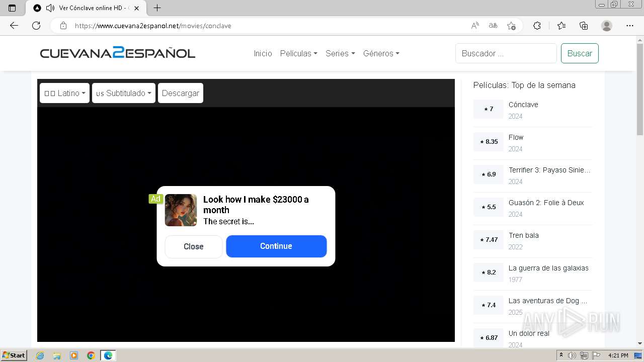Close the Ver Cónclave tab
This screenshot has width=644, height=362.
pos(137,8)
